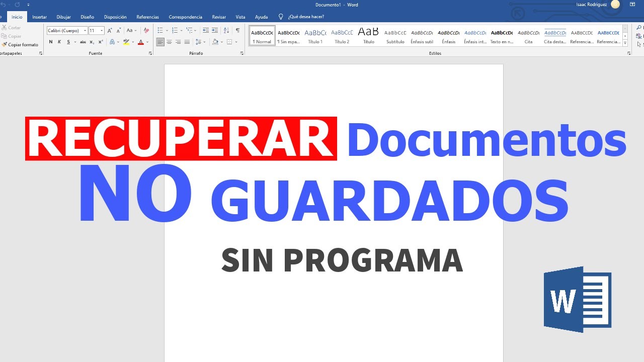Shrink font size with the smaller A icon

click(118, 31)
